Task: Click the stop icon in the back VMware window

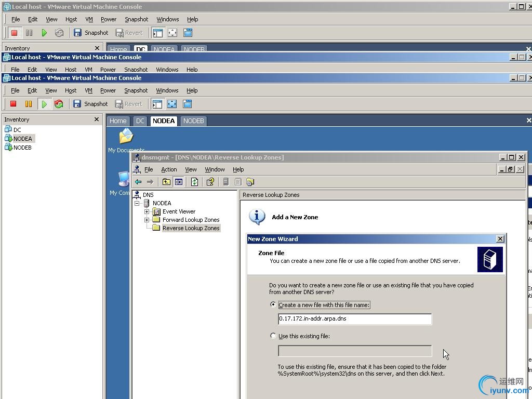Action: click(14, 33)
